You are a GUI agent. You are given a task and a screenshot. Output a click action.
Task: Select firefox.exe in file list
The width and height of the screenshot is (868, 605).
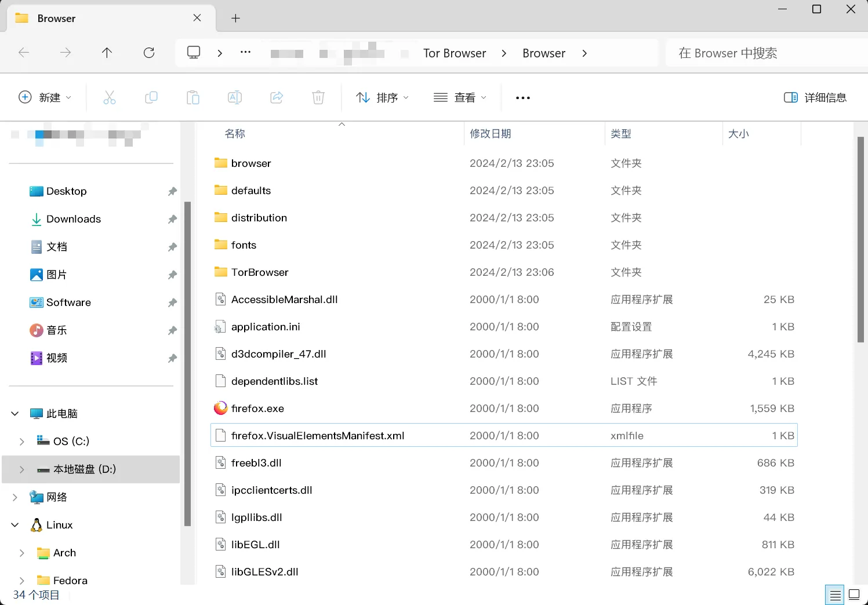pyautogui.click(x=257, y=409)
